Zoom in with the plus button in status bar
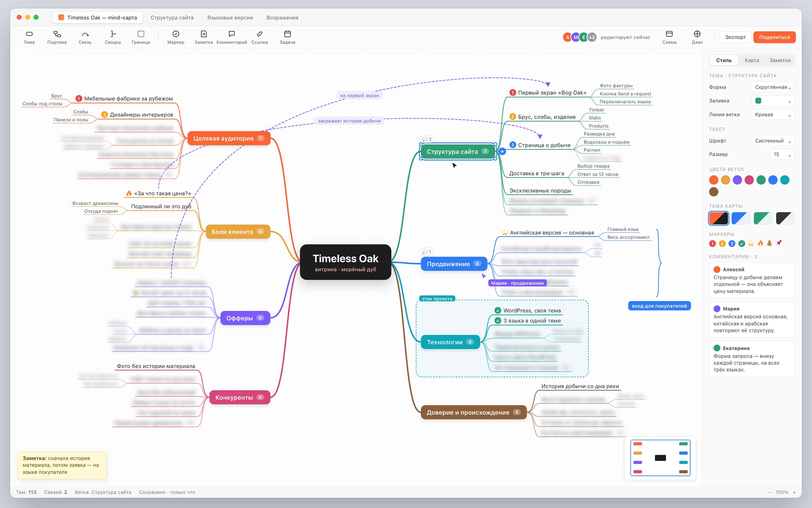The width and height of the screenshot is (812, 508). click(x=794, y=492)
